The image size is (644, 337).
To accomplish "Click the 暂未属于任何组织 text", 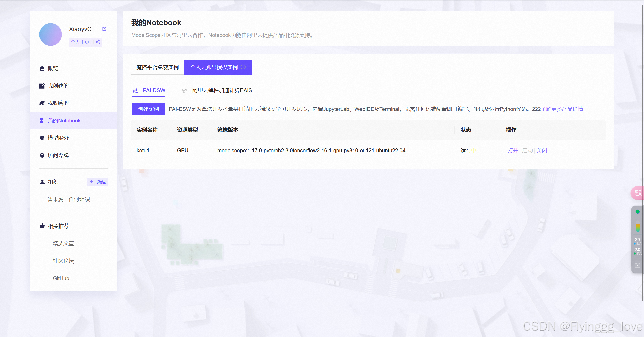I will click(x=69, y=199).
